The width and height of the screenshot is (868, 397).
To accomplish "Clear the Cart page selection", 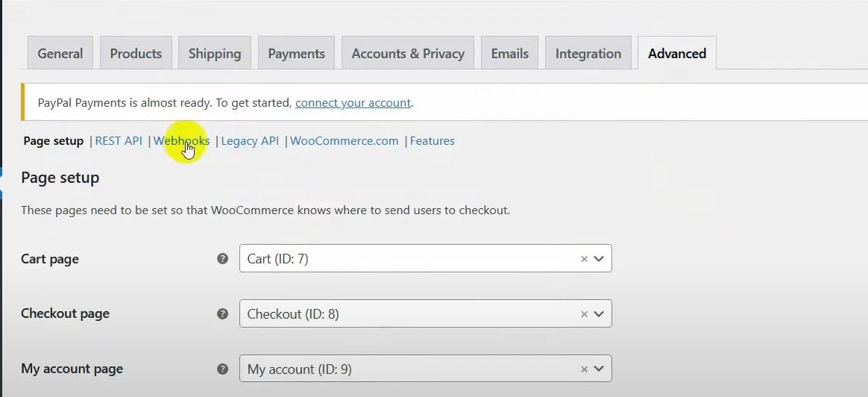I will coord(584,259).
